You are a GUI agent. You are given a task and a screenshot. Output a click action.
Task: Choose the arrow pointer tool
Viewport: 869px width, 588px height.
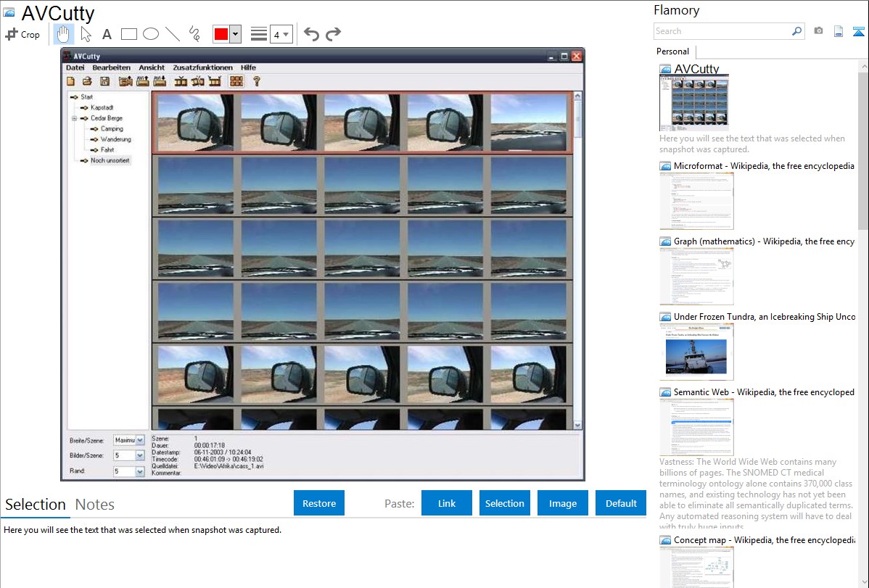point(86,34)
